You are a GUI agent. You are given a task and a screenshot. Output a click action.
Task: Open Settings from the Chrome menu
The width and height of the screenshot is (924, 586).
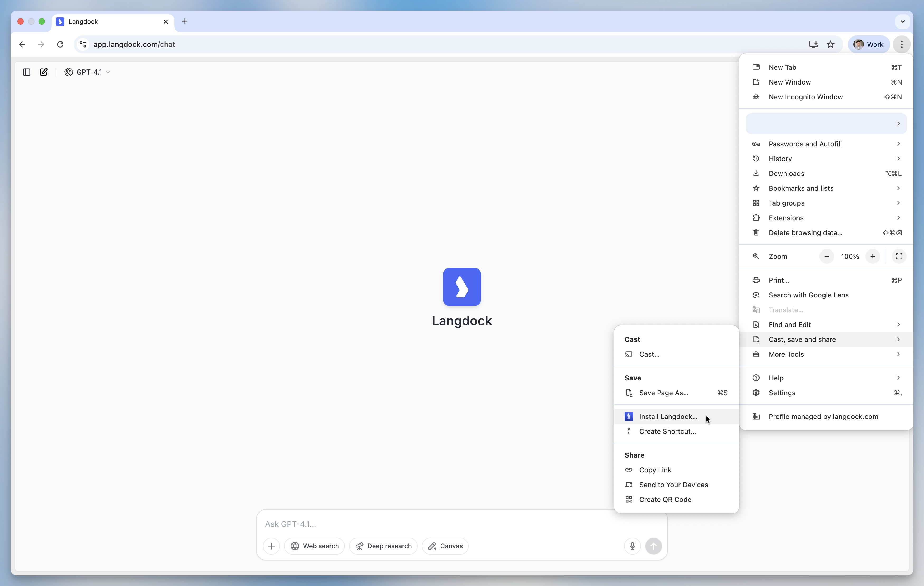point(782,393)
